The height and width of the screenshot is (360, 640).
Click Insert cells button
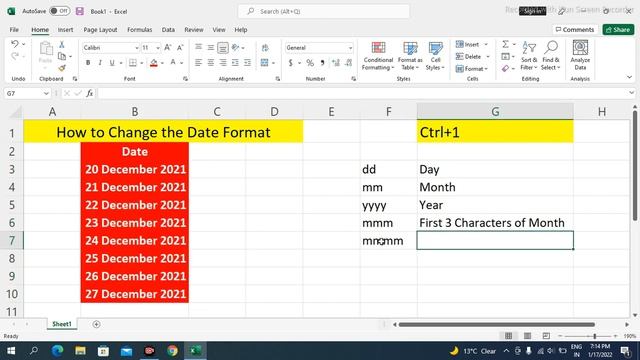[468, 44]
